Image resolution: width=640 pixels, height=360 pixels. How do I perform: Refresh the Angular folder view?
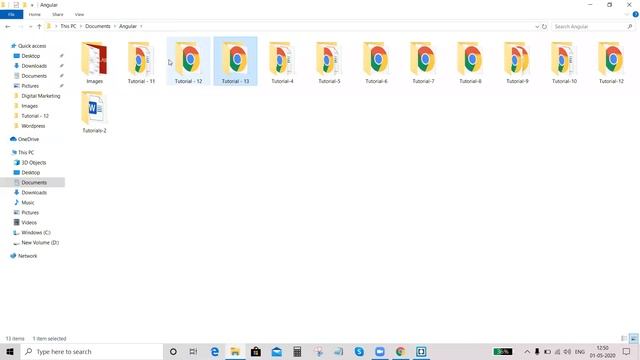(544, 27)
